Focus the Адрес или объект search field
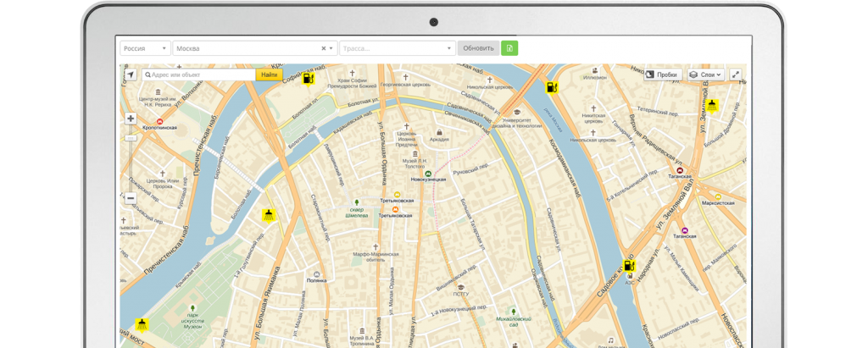This screenshot has height=348, width=868. pos(202,75)
